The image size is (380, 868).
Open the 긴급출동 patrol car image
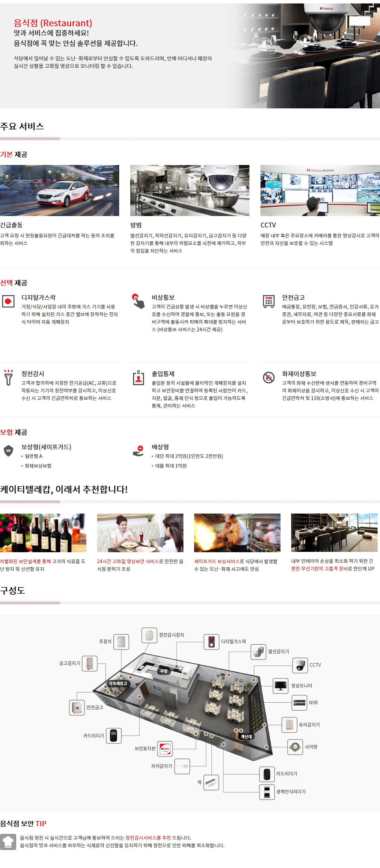point(59,191)
